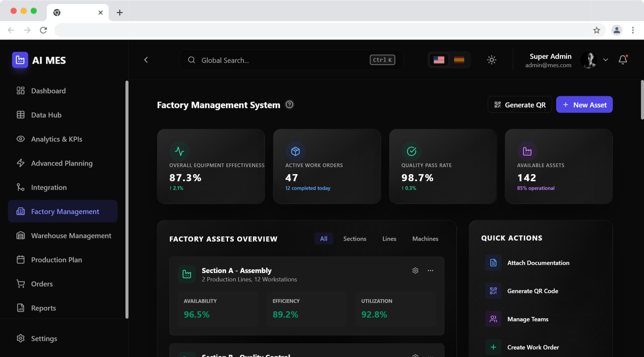644x357 pixels.
Task: Click the Active Work Orders box icon
Action: click(x=295, y=152)
